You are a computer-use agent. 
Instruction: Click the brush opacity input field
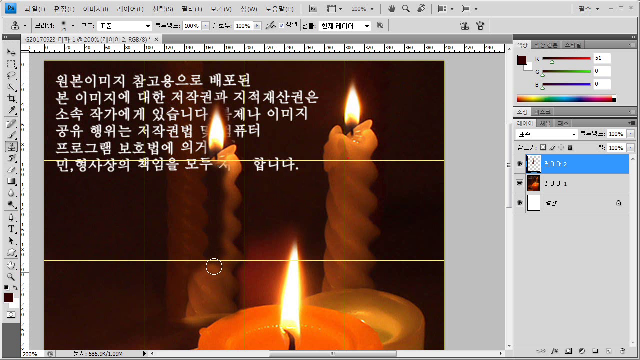click(191, 26)
